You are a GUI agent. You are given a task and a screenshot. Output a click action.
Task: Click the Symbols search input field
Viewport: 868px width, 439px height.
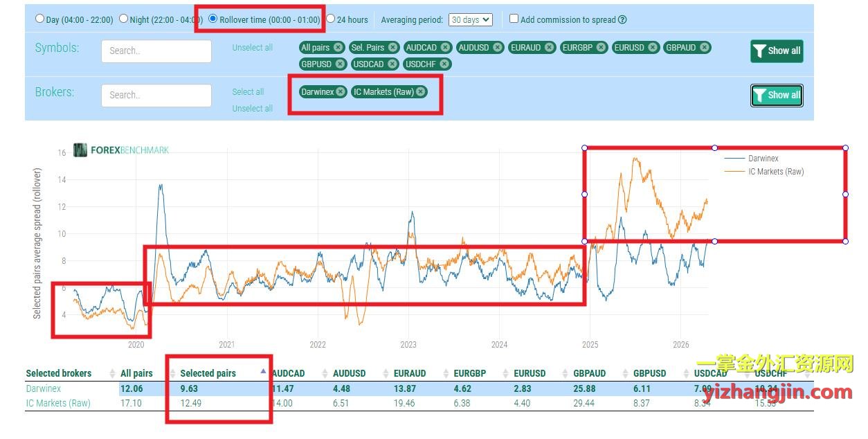pos(156,51)
